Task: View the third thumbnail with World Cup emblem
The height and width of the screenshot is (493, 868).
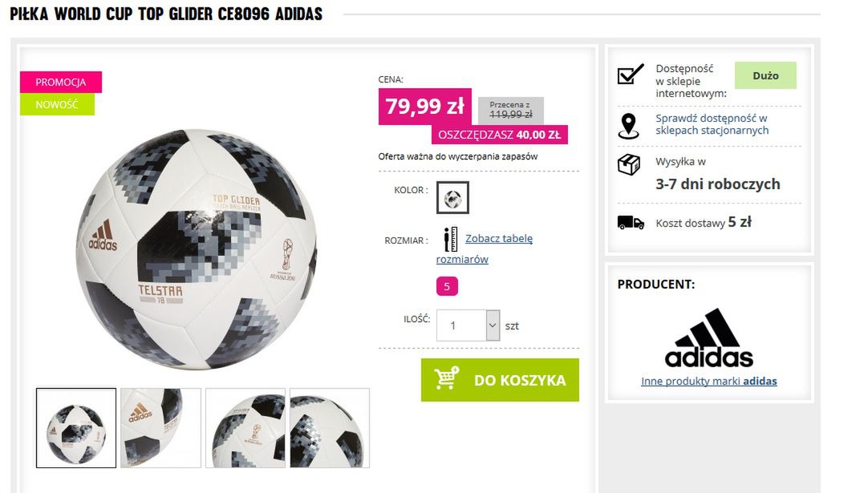Action: [x=245, y=428]
